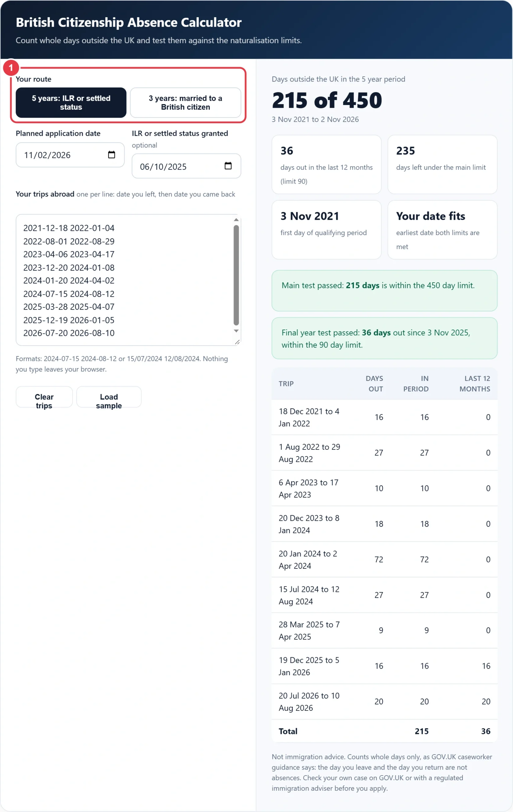Screen dimensions: 513x812
Task: Clear all entered trips
Action: [x=44, y=397]
